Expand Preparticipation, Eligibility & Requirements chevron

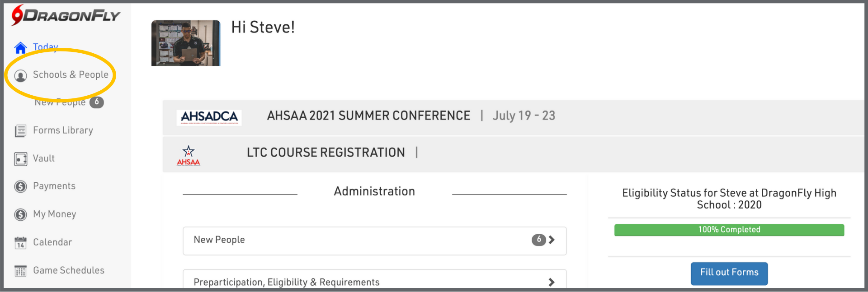552,282
